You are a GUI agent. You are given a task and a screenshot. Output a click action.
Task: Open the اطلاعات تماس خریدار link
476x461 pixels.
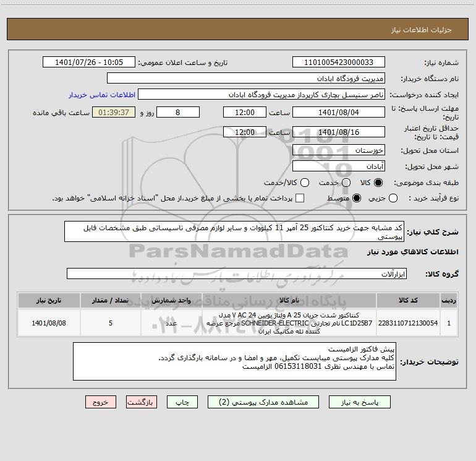102,95
